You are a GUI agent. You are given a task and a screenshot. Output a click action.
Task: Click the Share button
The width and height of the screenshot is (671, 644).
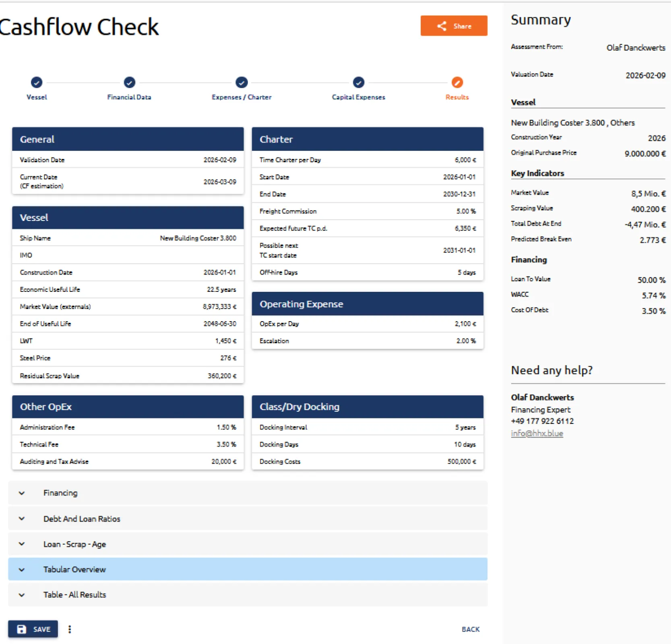[454, 26]
